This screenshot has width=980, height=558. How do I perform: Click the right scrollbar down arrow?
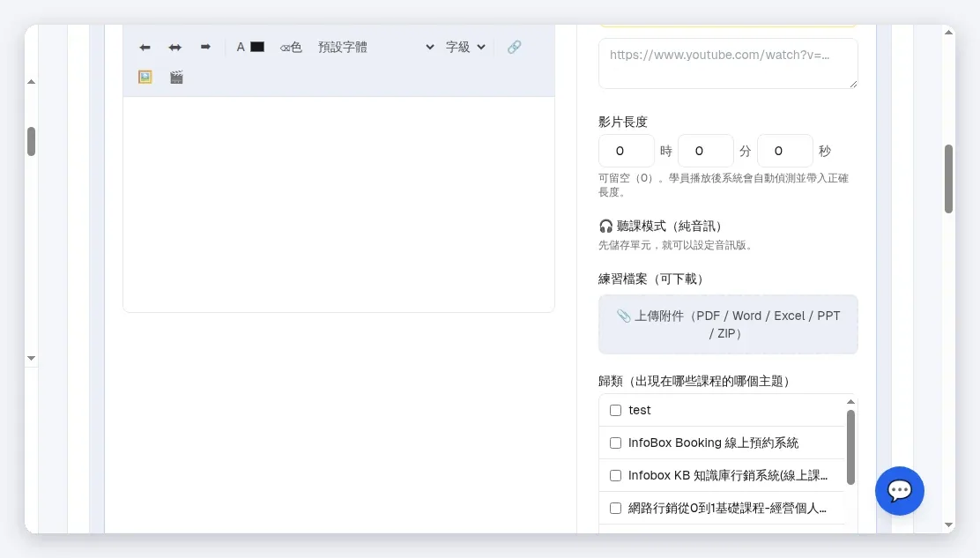click(x=949, y=525)
